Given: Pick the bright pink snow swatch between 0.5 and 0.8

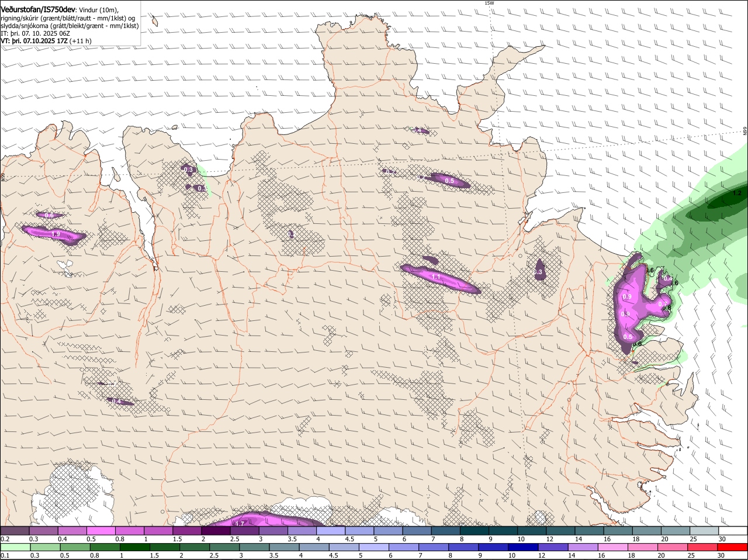Looking at the screenshot, I should [101, 531].
